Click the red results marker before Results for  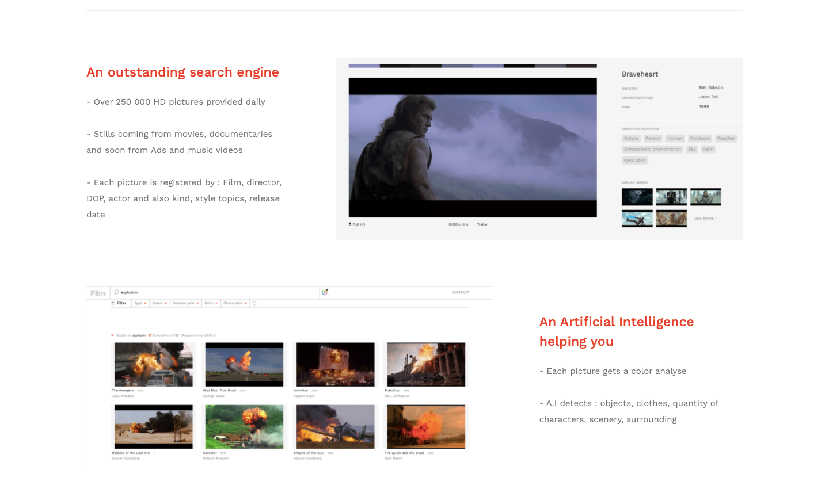[x=112, y=334]
